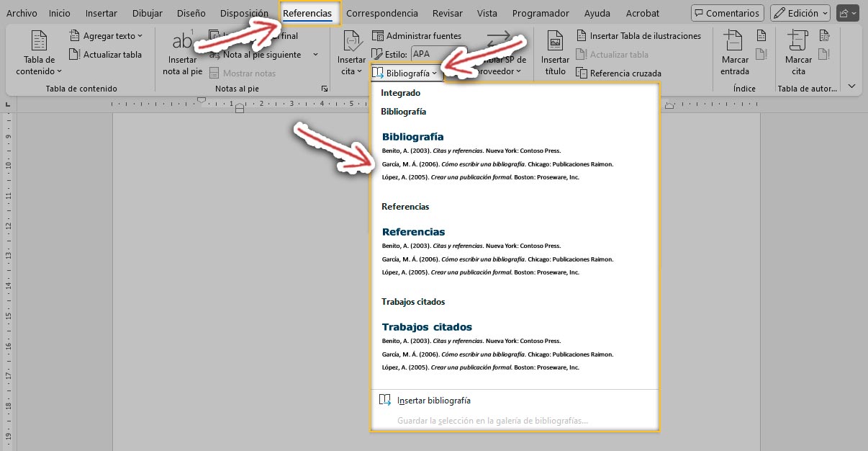
Task: Expand the ribbon options chevron
Action: point(851,86)
